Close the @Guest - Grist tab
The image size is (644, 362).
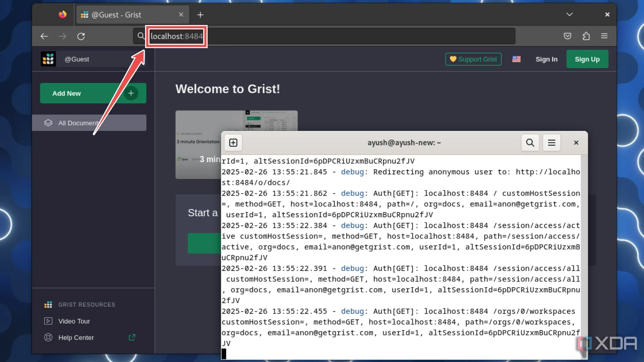pyautogui.click(x=181, y=14)
